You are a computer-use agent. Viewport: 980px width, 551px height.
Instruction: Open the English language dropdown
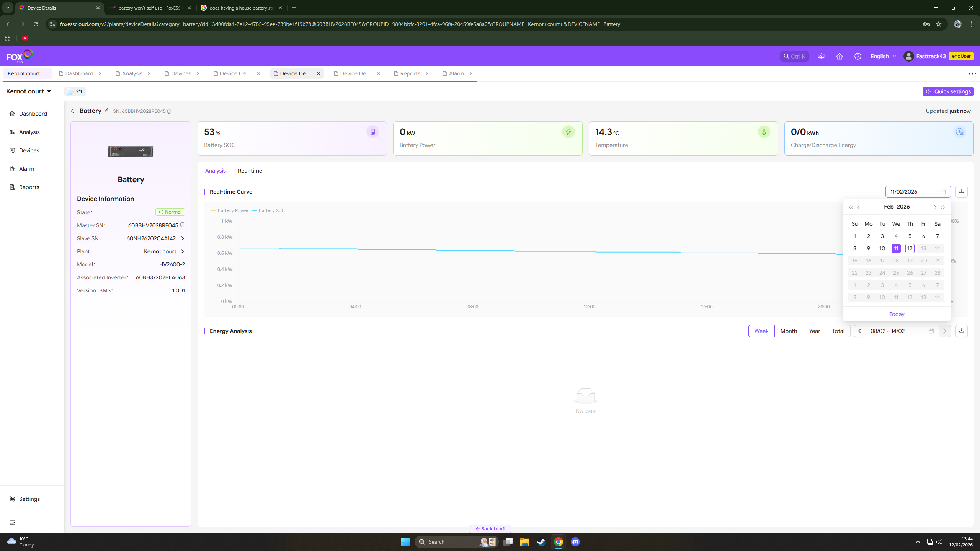(883, 56)
